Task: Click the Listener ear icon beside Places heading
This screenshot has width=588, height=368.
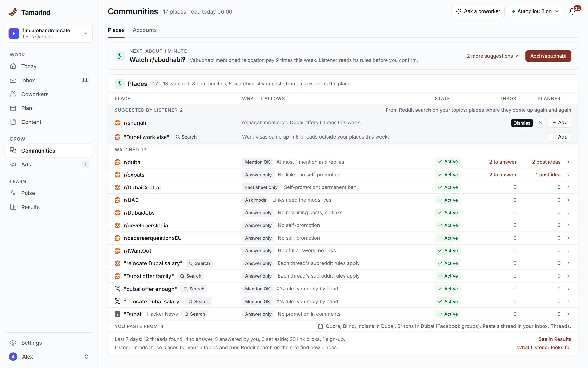Action: tap(119, 84)
